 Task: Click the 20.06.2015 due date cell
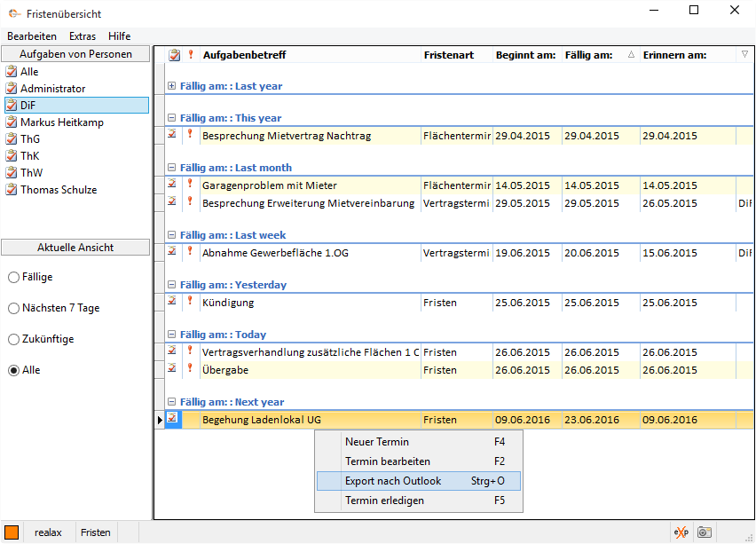(600, 253)
